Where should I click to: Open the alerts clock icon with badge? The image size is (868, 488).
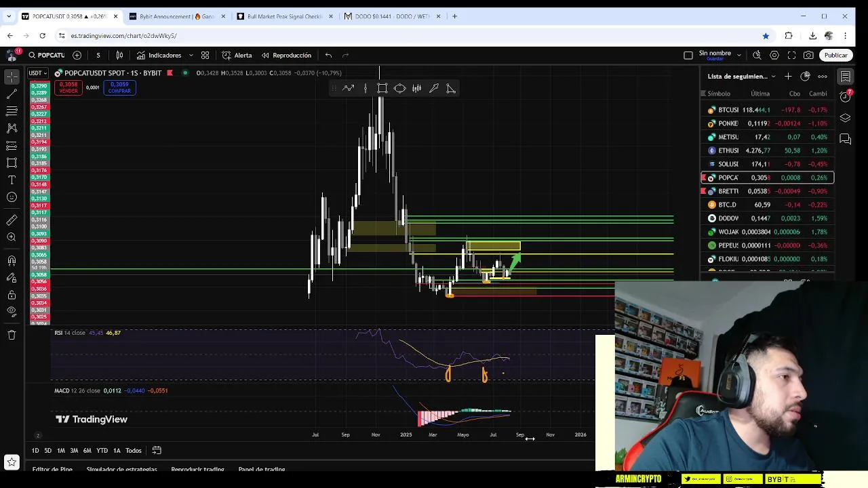845,96
